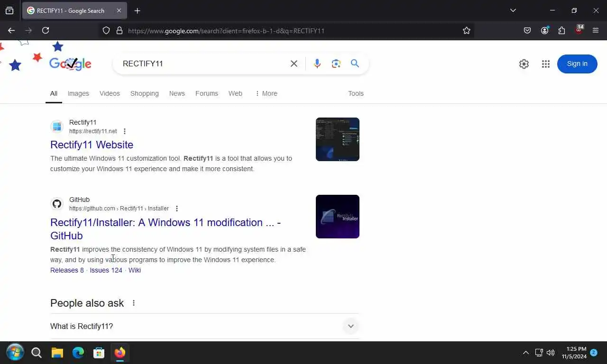The height and width of the screenshot is (364, 607).
Task: Close the RECTIFY11 Google Search tab
Action: [x=119, y=10]
